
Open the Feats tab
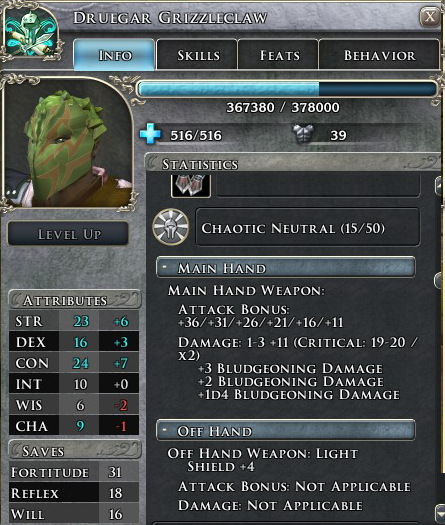279,55
